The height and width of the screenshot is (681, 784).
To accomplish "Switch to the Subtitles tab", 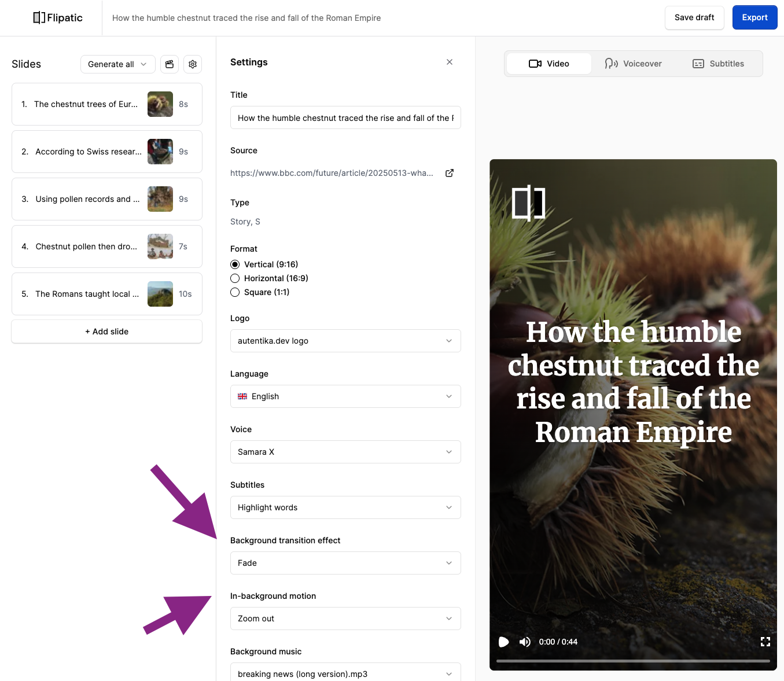I will pyautogui.click(x=719, y=64).
